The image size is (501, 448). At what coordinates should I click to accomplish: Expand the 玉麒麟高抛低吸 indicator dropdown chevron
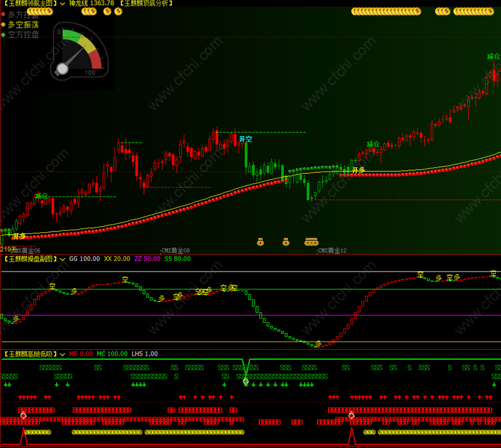(x=63, y=354)
